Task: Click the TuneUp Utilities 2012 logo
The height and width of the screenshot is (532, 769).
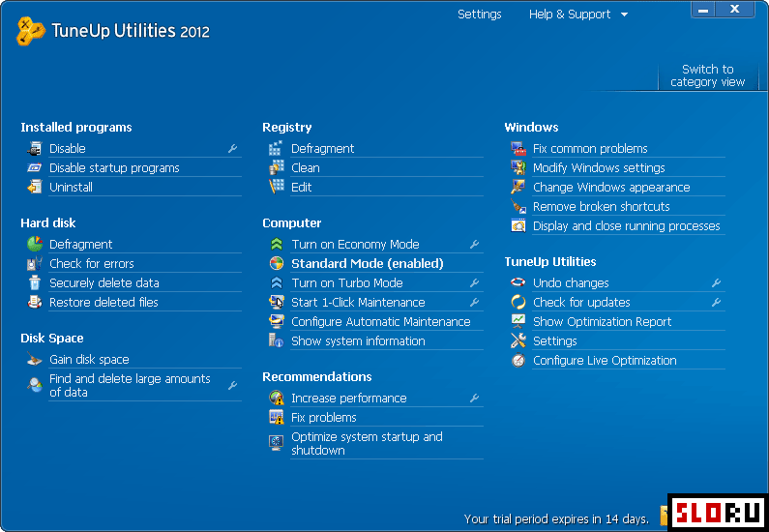Action: [113, 31]
